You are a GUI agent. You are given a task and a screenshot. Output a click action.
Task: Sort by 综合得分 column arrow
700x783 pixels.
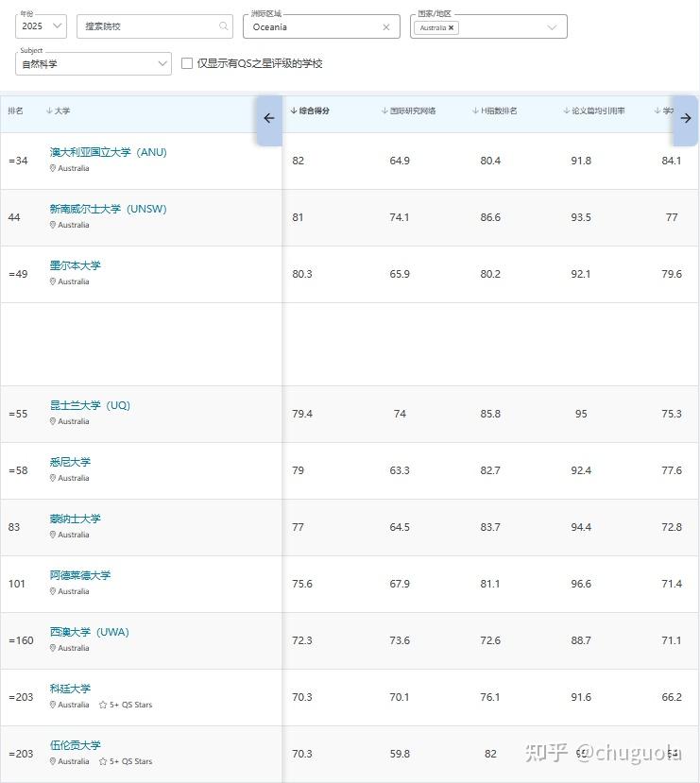293,111
